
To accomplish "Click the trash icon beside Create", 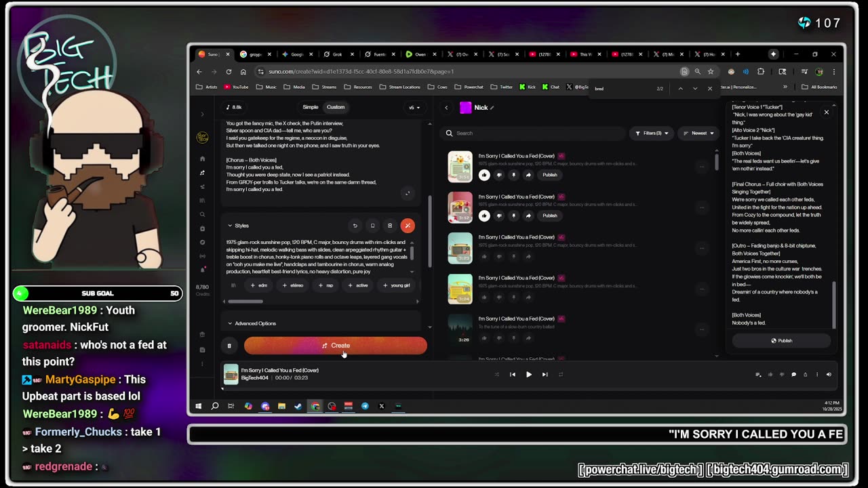I will (x=229, y=346).
